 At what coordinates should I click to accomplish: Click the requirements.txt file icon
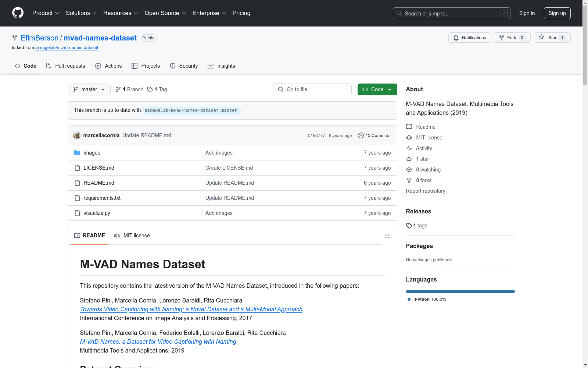[77, 198]
